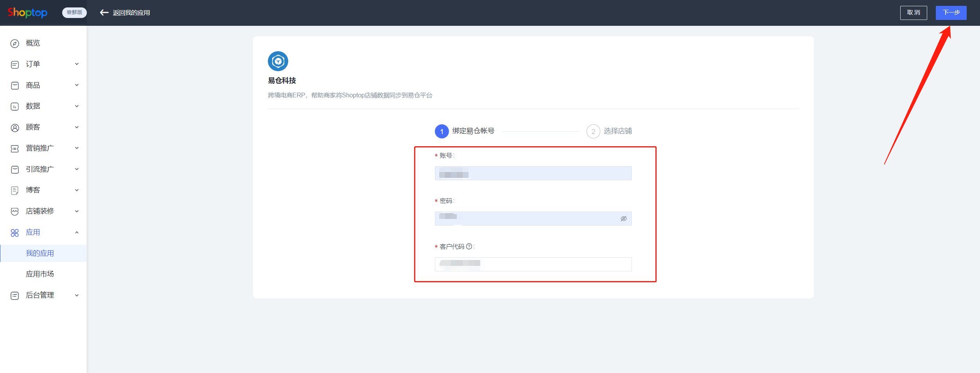
Task: Click the 易仓科技 title text
Action: tap(282, 81)
